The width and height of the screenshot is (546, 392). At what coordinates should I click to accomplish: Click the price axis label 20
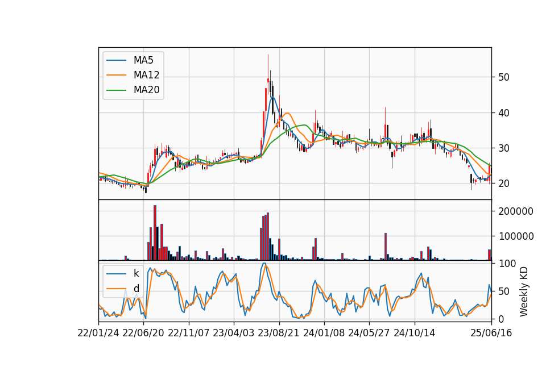click(x=504, y=184)
